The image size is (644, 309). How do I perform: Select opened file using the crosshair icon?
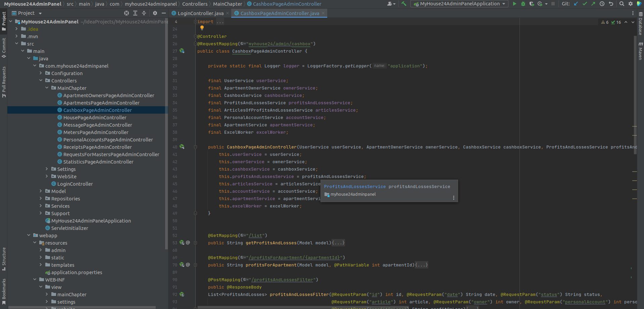(127, 13)
